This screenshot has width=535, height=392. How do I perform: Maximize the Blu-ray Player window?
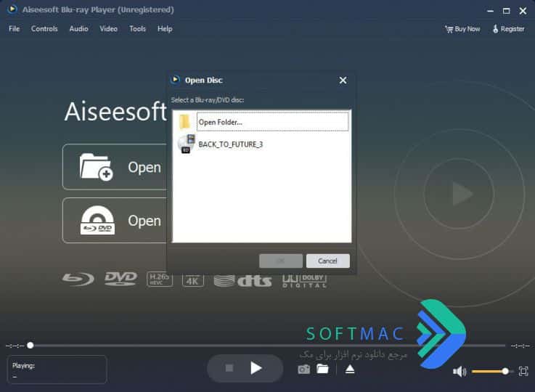coord(507,11)
